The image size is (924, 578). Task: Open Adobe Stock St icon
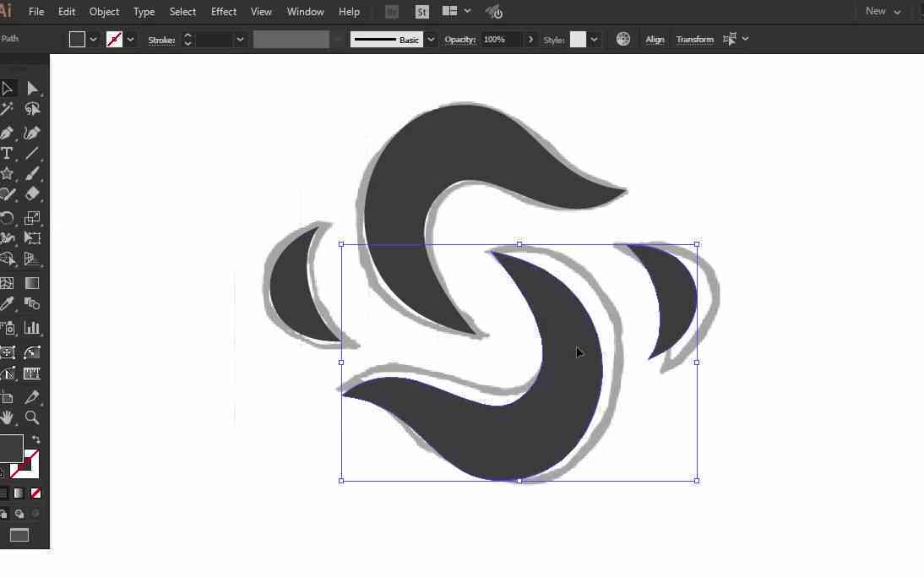(422, 12)
